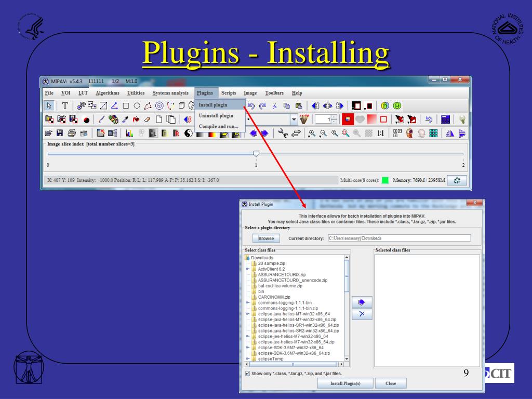This screenshot has width=532, height=399.
Task: Click the printer icon
Action: (x=72, y=134)
